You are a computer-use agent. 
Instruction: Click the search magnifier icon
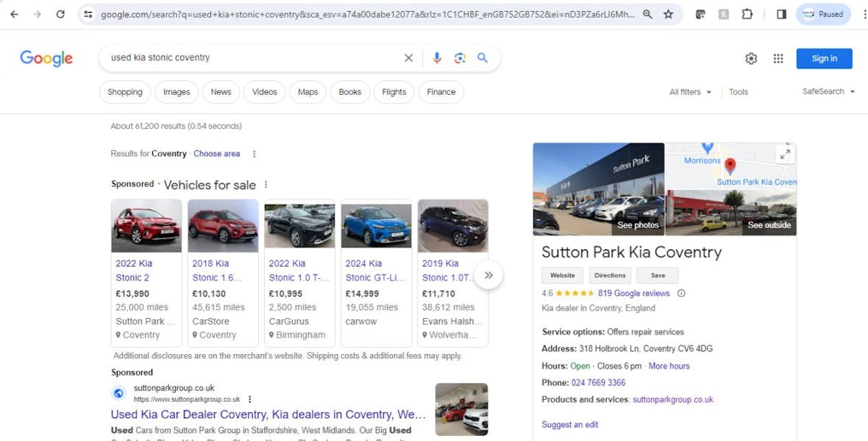click(x=483, y=57)
